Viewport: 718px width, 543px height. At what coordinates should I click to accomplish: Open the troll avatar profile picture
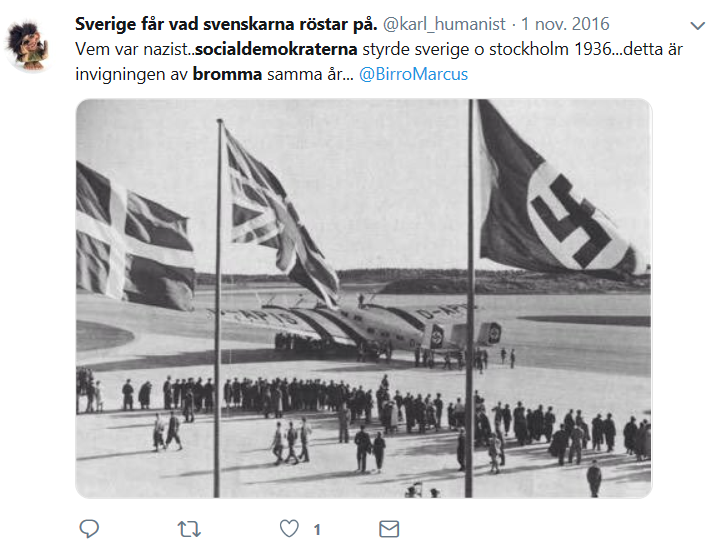tap(27, 45)
